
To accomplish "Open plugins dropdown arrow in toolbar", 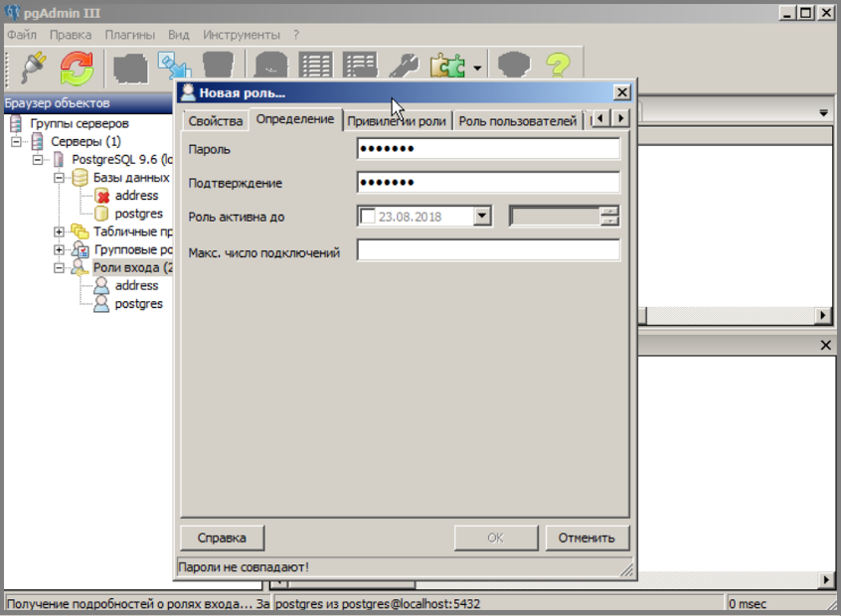I will tap(477, 69).
